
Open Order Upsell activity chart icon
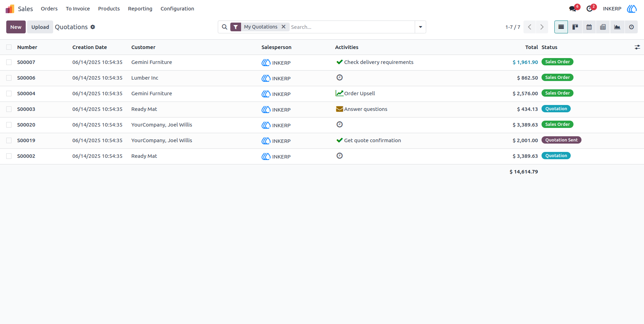click(x=339, y=93)
